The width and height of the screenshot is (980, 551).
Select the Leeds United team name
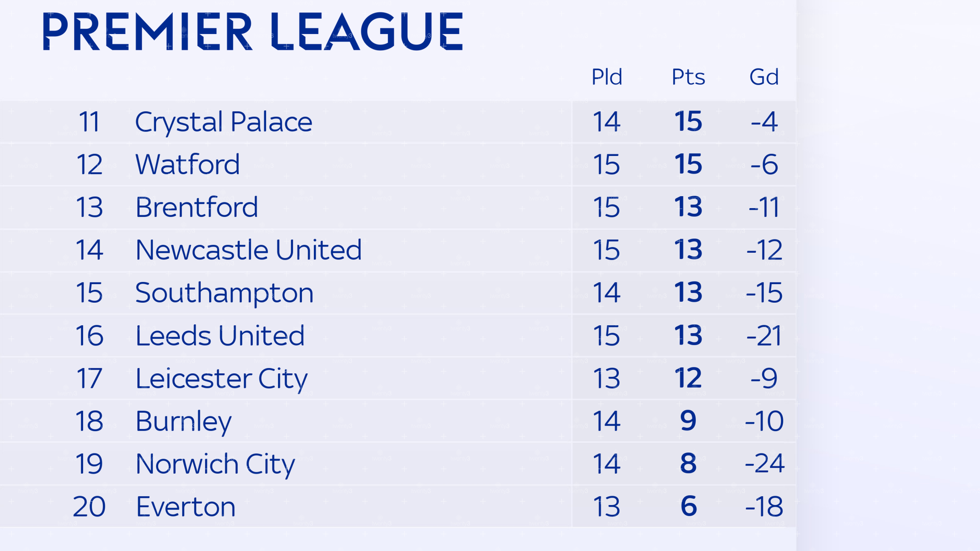220,335
